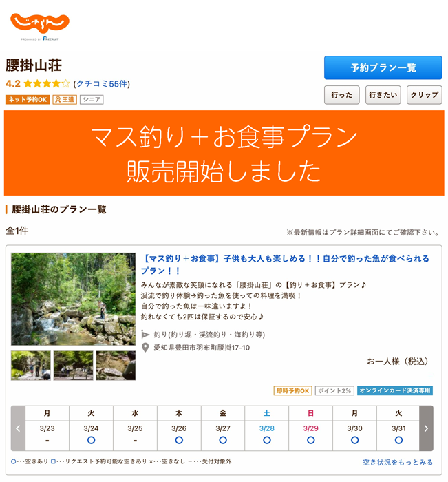Viewport: 448px width, 482px height.
Task: Select availability circle for 3/26
Action: point(179,440)
